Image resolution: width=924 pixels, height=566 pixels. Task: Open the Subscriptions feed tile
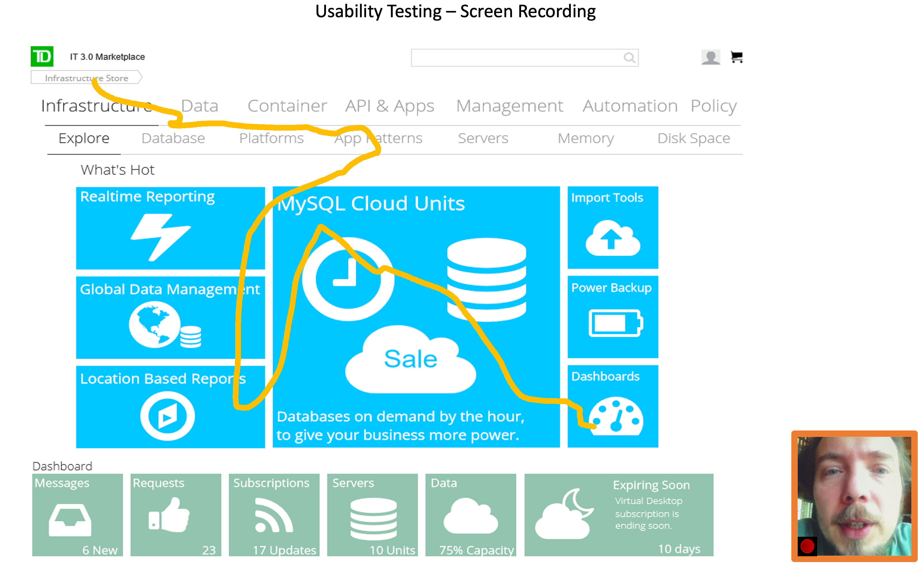click(274, 515)
